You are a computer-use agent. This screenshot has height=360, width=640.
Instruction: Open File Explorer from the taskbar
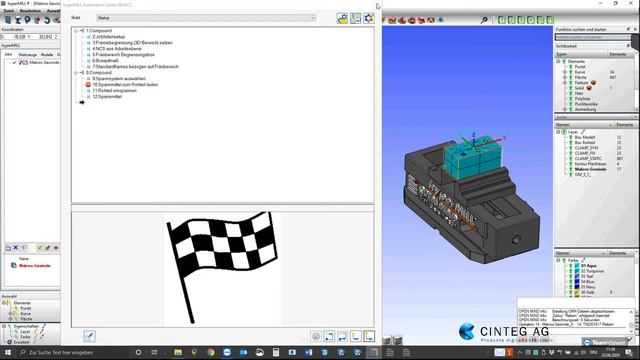(178, 352)
